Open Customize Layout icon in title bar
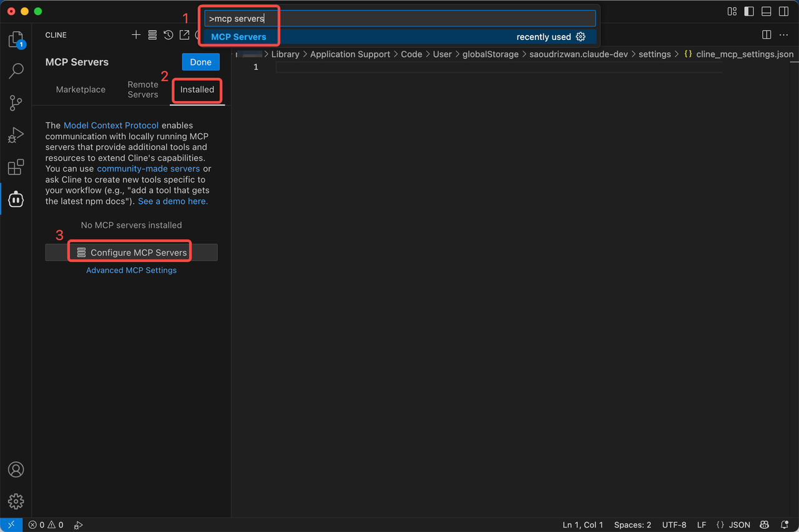The height and width of the screenshot is (532, 799). click(732, 11)
